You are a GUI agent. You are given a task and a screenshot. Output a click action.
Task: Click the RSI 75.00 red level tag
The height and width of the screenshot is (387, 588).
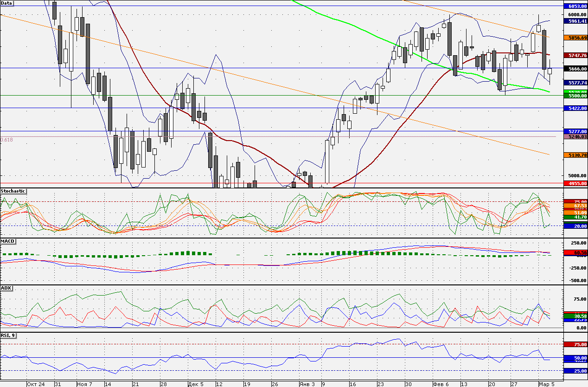tap(575, 345)
